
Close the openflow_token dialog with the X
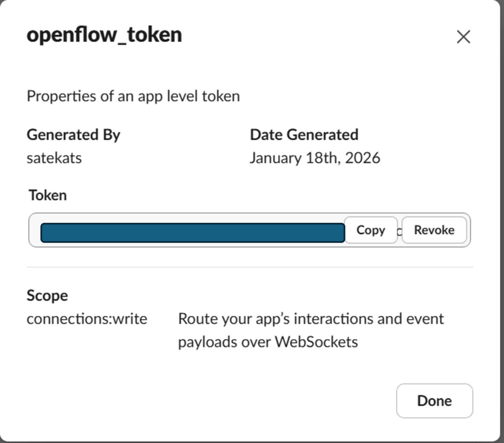click(x=463, y=37)
